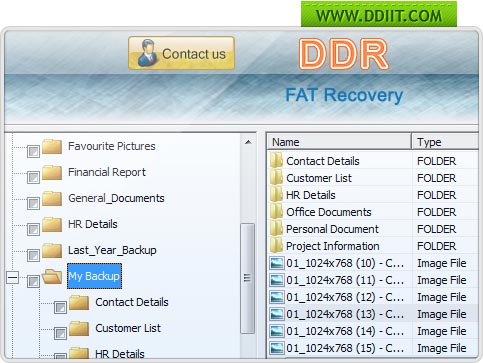Select Customer List in the file list
This screenshot has height=363, width=483.
coord(319,178)
